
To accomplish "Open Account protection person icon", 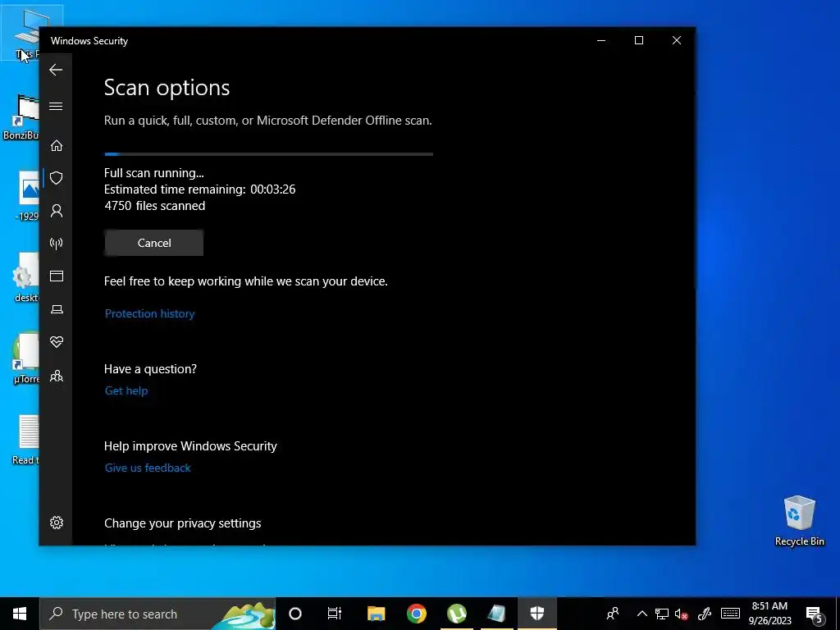I will point(57,211).
